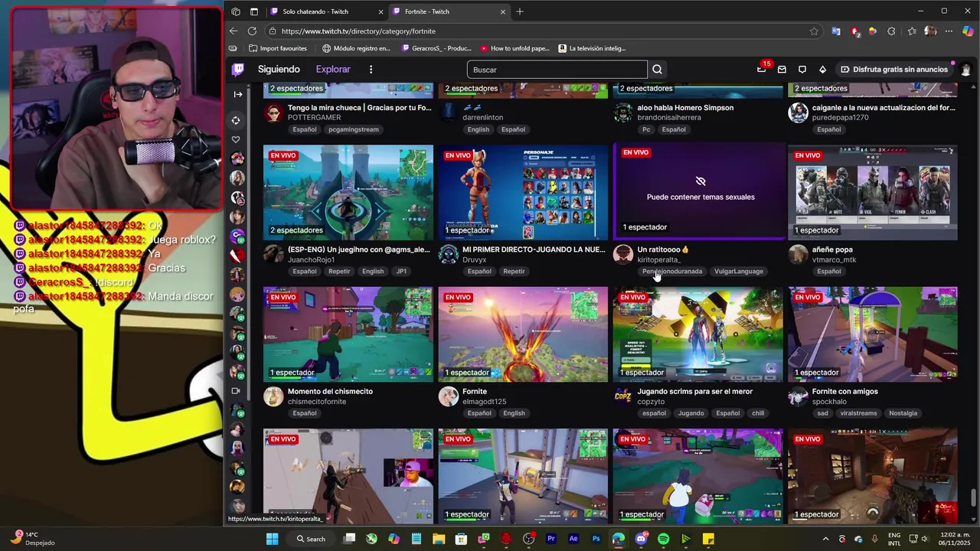Screen dimensions: 980x551
Task: Open the profile avatar menu
Action: pos(965,70)
